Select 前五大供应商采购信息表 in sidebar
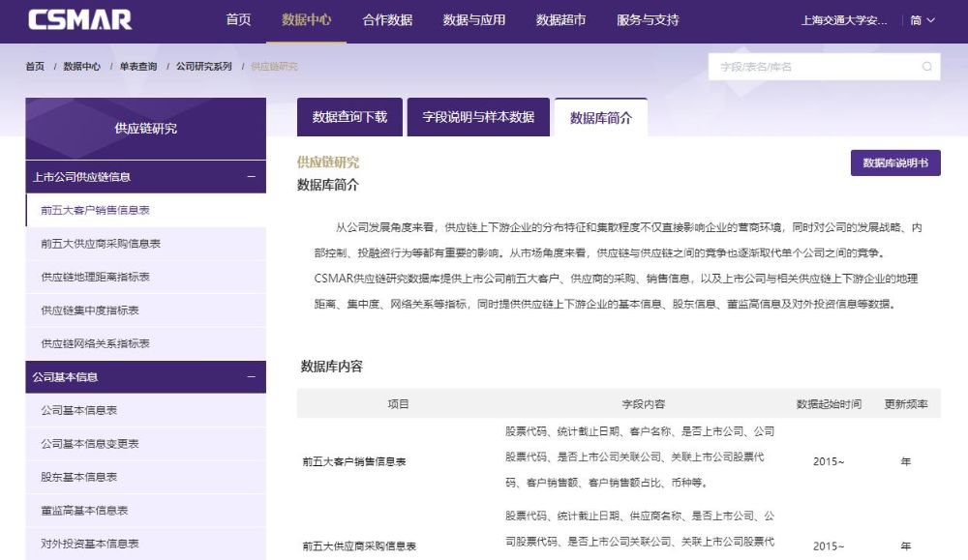Viewport: 968px width, 560px height. click(x=146, y=244)
